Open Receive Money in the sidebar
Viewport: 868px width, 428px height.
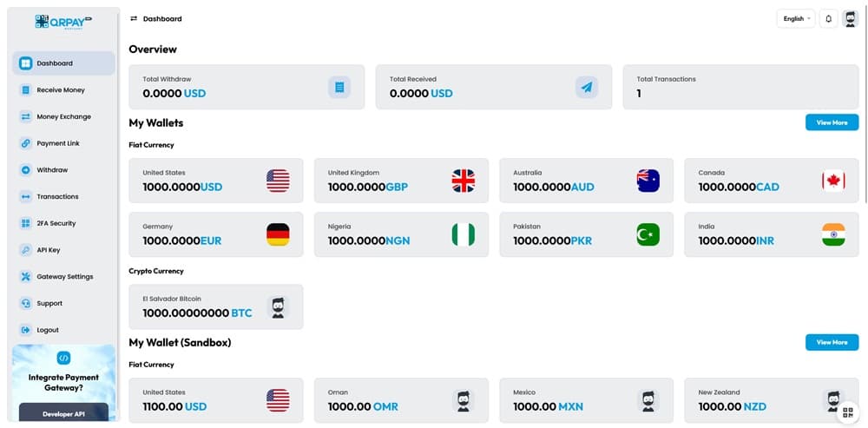61,90
